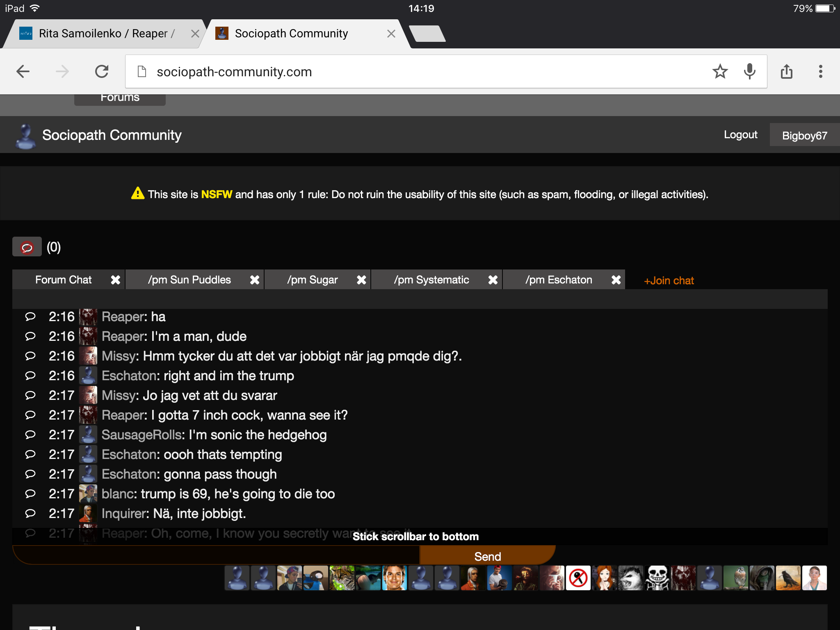
Task: Open the /pm Sun Puddles chat tab
Action: [x=189, y=280]
